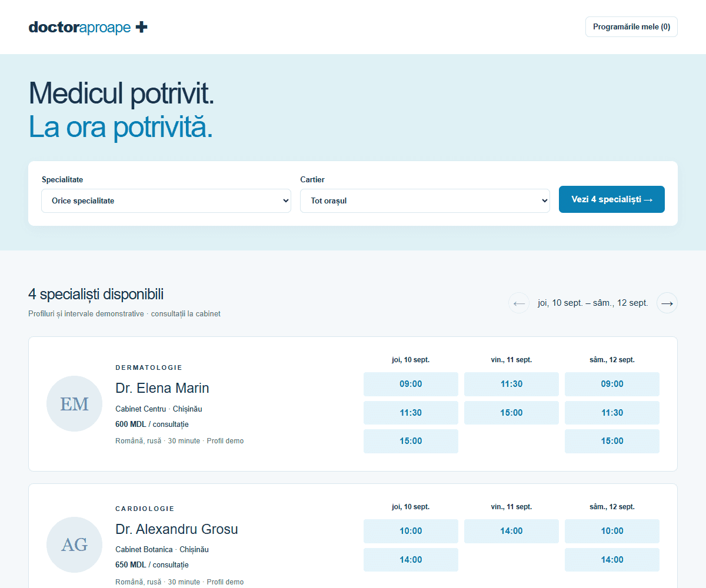The width and height of the screenshot is (706, 588).
Task: Book Elena Marin 15:00 on sâm., 12 sept.
Action: click(x=612, y=441)
